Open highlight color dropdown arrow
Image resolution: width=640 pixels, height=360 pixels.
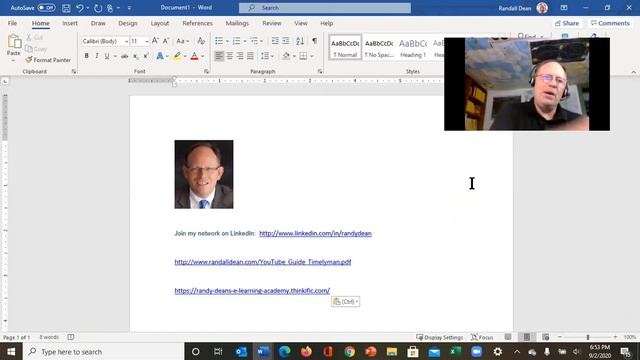click(185, 56)
